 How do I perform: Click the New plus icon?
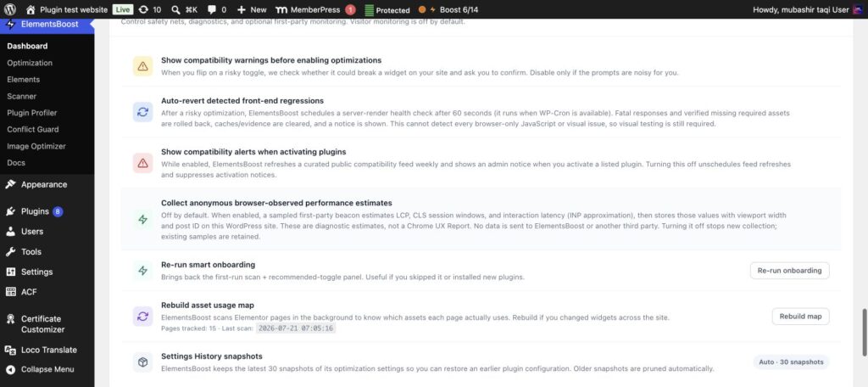(x=241, y=9)
